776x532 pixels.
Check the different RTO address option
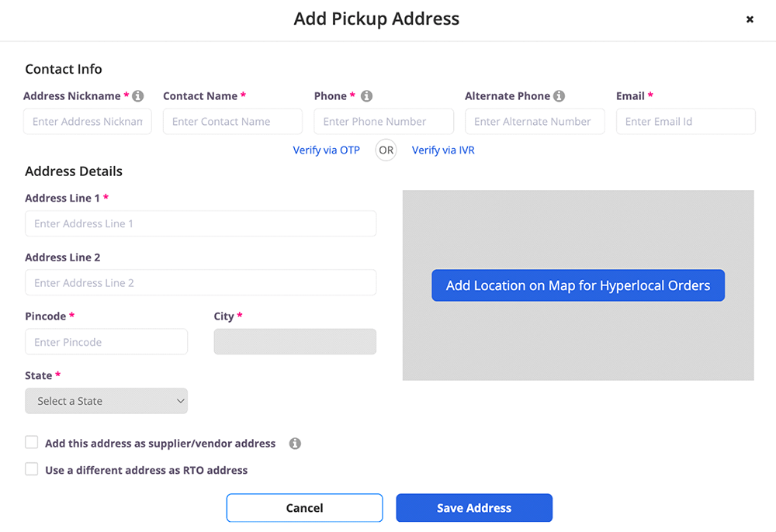[x=32, y=469]
